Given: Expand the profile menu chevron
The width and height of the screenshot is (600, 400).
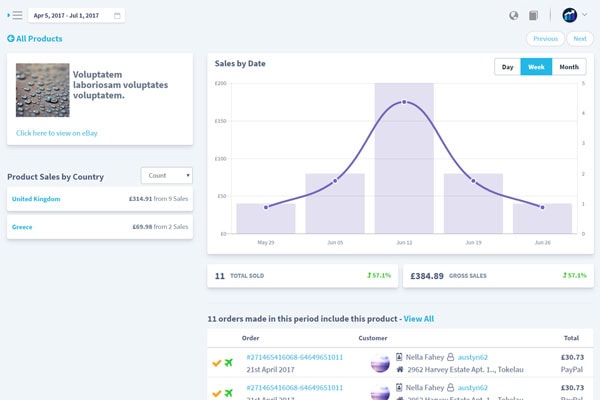Looking at the screenshot, I should click(584, 15).
